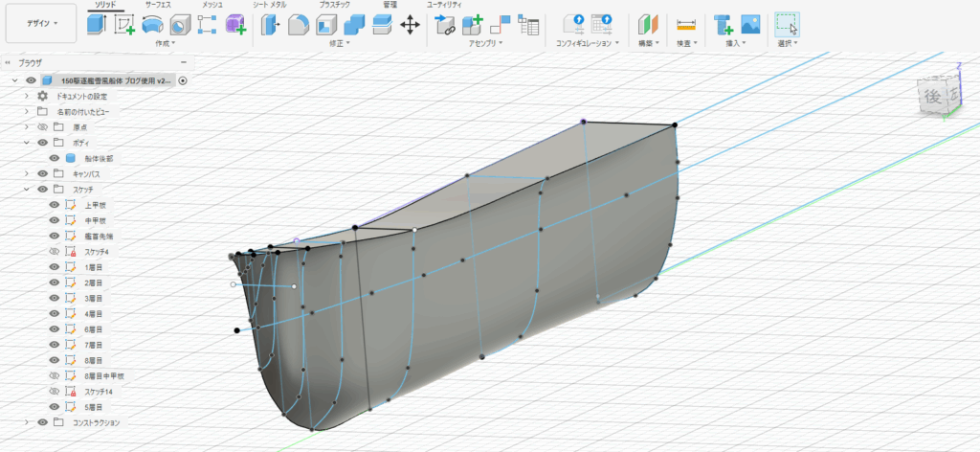Expand the コンストラクション folder

pyautogui.click(x=28, y=422)
